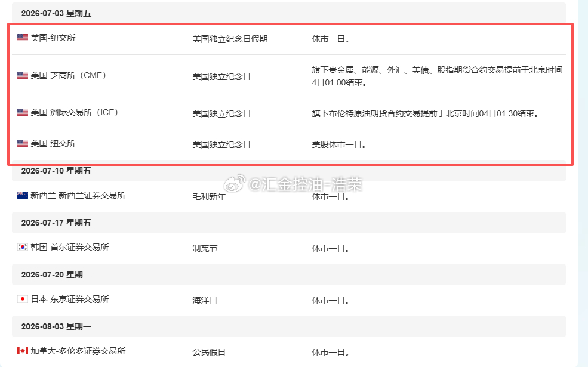Click the 新西兰-新西兰证券交易所 entry
This screenshot has height=367, width=588.
[78, 195]
